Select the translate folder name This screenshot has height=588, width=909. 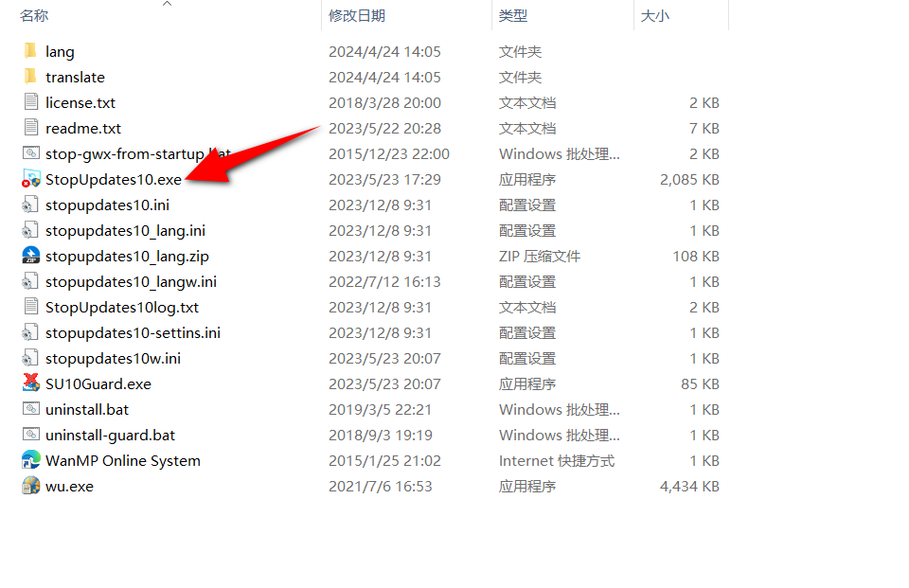(76, 77)
